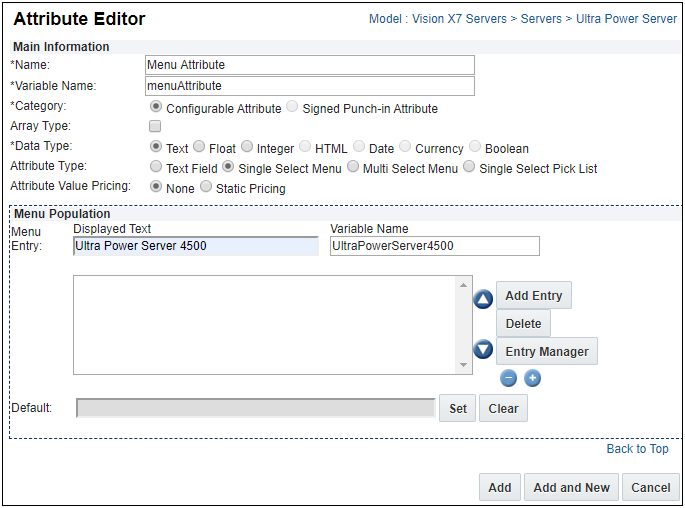Move menu entry down with down-arrow icon
Image resolution: width=685 pixels, height=508 pixels.
tap(483, 349)
